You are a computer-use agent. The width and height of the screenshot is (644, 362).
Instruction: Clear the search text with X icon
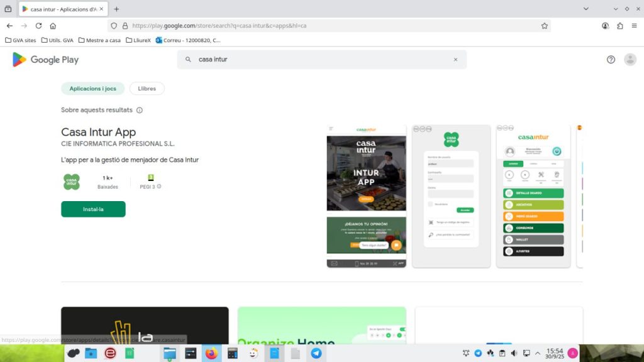point(455,60)
